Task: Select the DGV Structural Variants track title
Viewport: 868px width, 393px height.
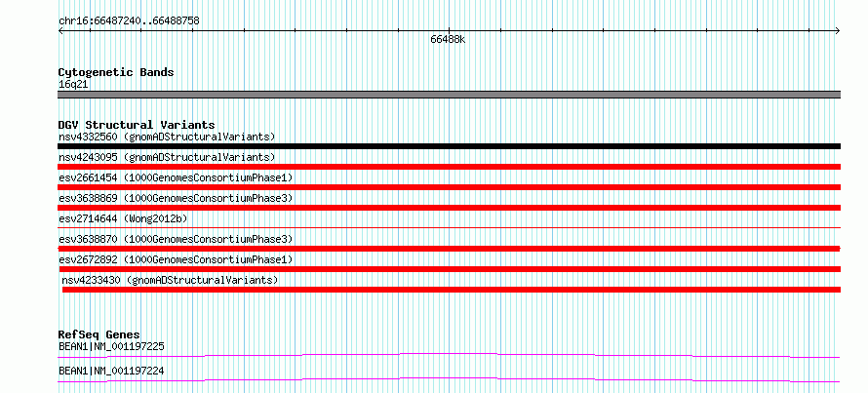Action: pos(137,125)
